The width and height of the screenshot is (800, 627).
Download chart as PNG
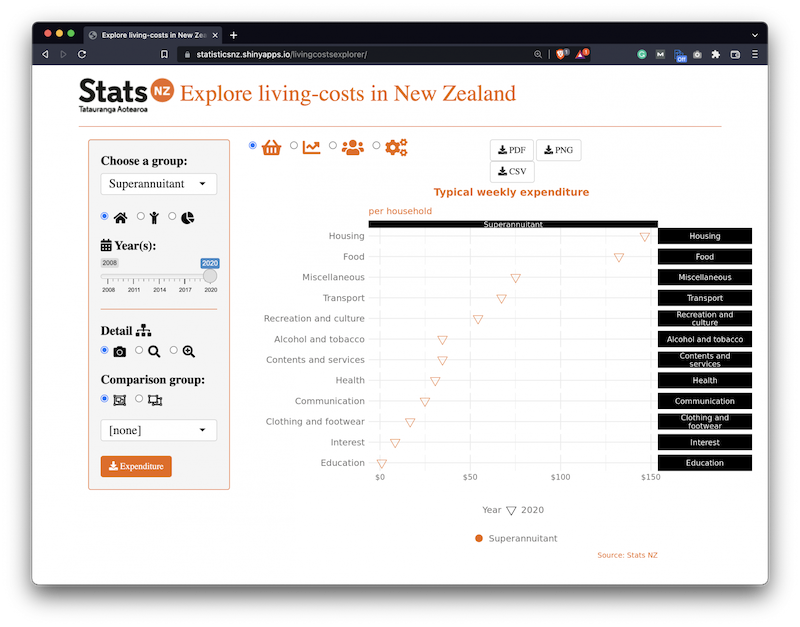(x=559, y=150)
